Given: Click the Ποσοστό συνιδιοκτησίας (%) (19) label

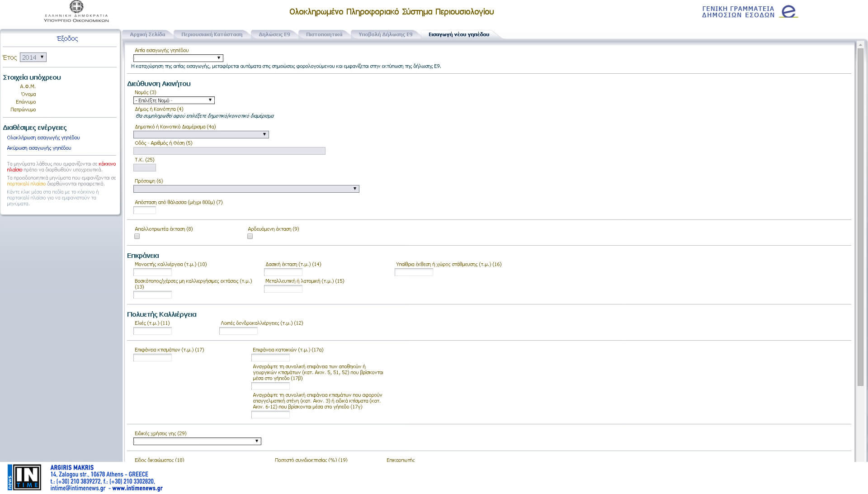Looking at the screenshot, I should 311,460.
